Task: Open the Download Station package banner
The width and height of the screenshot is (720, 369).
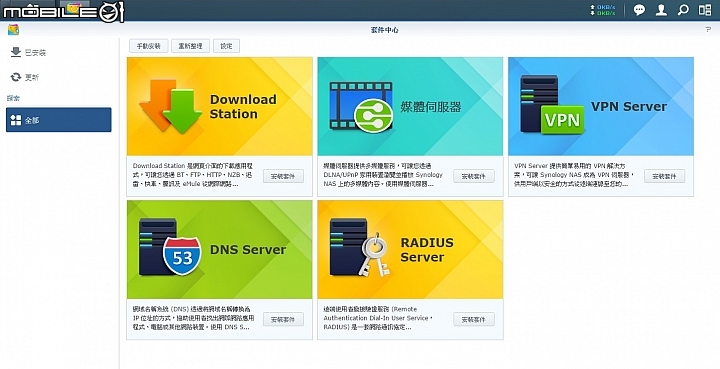Action: tap(219, 106)
